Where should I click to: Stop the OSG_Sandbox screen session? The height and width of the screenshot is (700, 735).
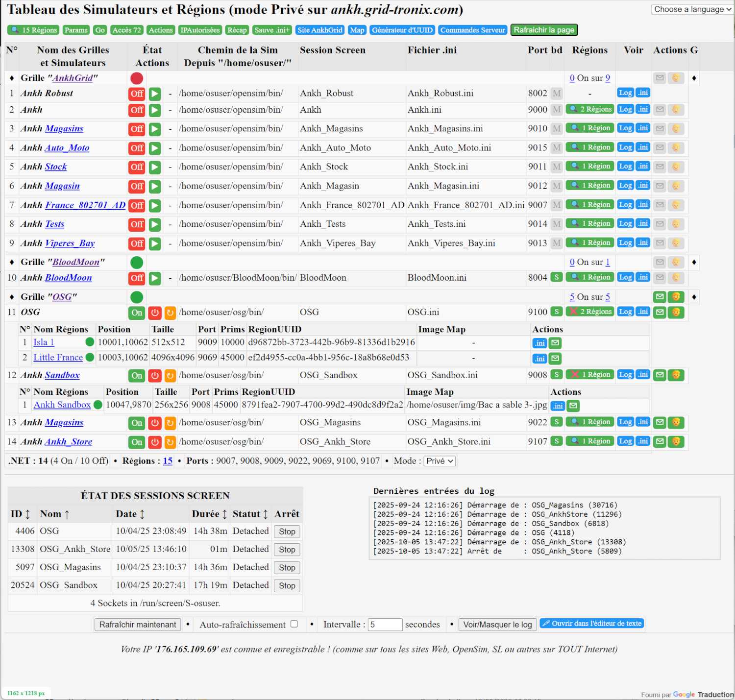(287, 585)
